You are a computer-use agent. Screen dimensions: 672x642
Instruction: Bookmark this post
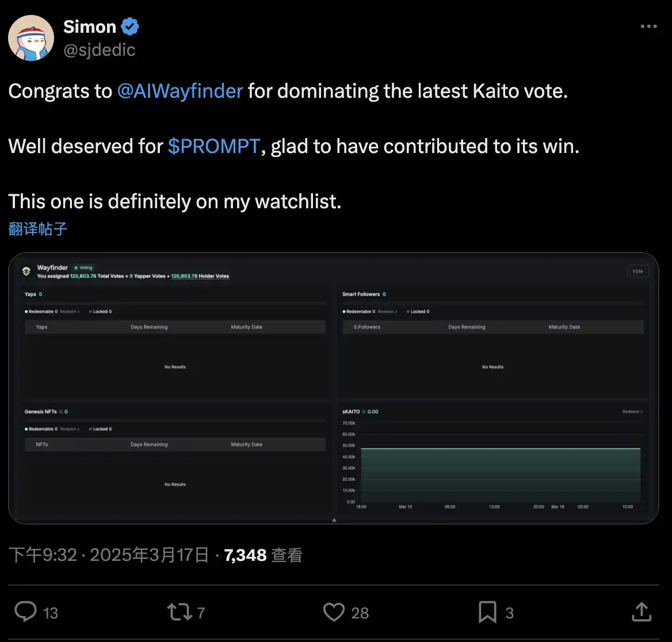tap(487, 612)
